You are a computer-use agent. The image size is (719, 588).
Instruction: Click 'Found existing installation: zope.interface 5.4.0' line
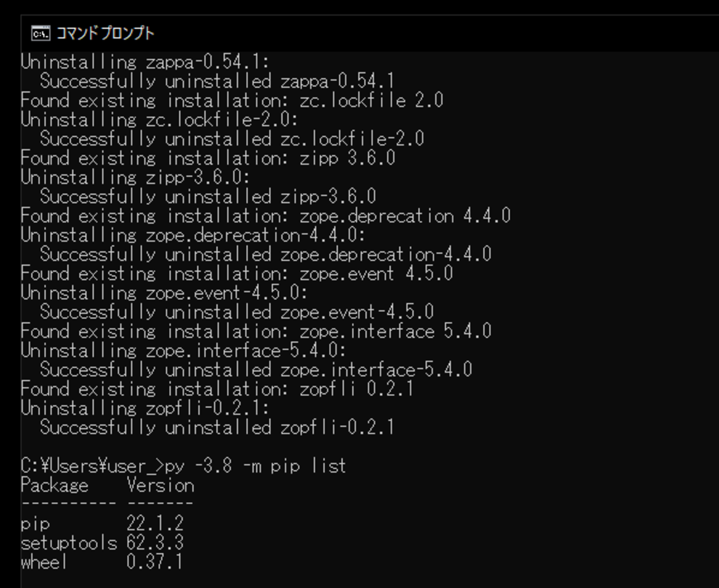(x=256, y=331)
